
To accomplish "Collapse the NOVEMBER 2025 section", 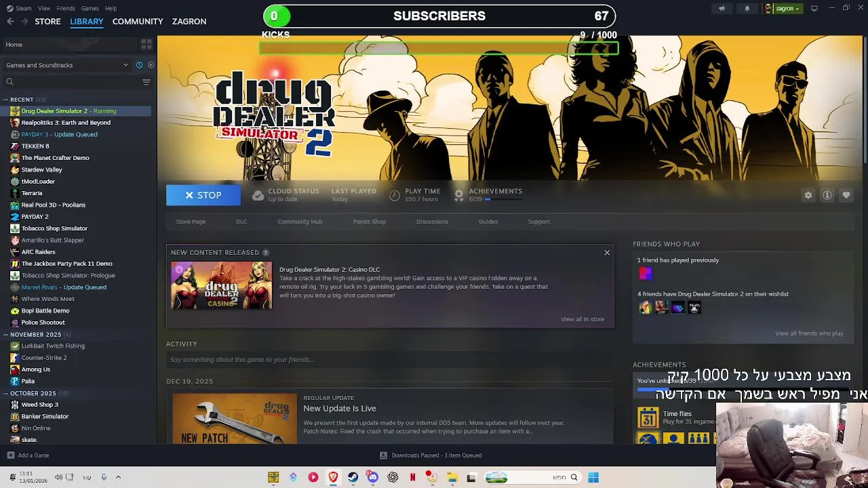I will coord(5,335).
